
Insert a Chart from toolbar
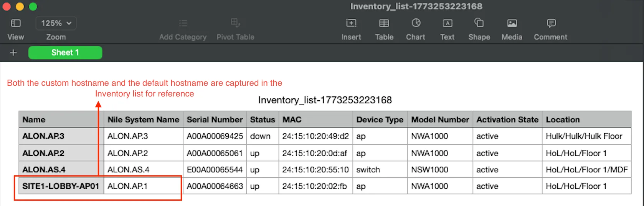click(416, 23)
